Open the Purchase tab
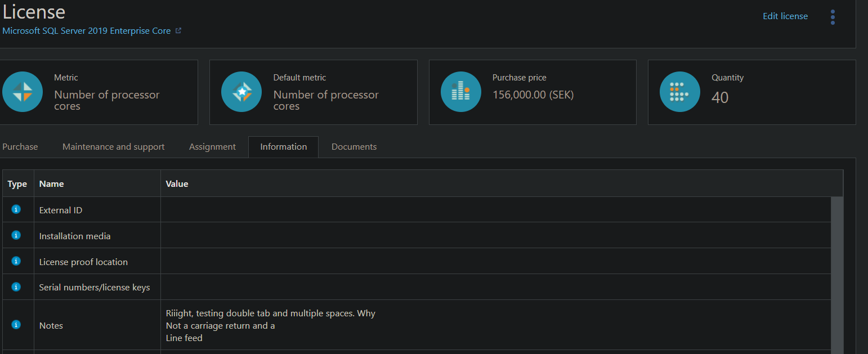This screenshot has width=868, height=354. click(x=20, y=147)
